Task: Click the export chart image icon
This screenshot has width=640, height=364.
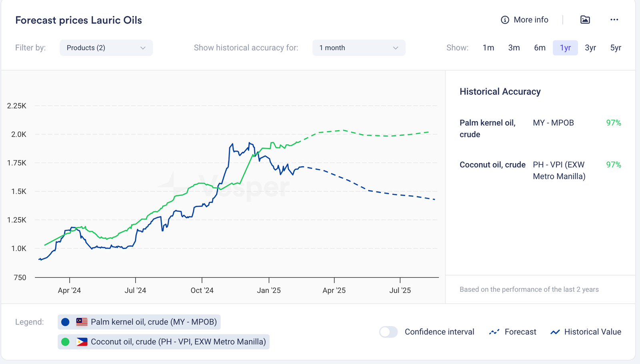Action: 585,20
